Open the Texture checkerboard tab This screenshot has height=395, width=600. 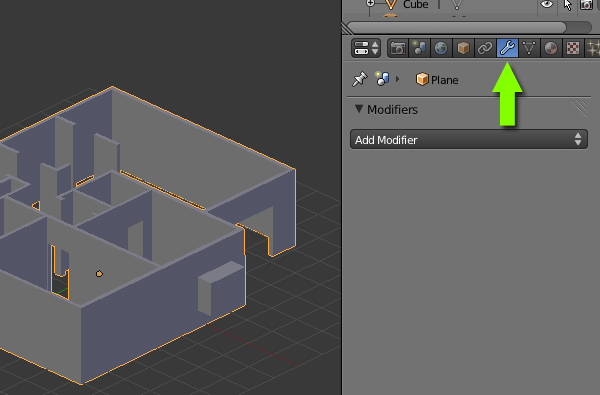click(573, 48)
